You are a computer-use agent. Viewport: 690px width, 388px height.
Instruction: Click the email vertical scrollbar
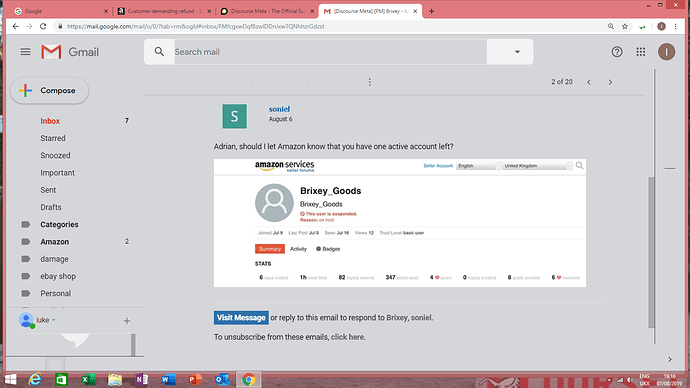(x=651, y=252)
